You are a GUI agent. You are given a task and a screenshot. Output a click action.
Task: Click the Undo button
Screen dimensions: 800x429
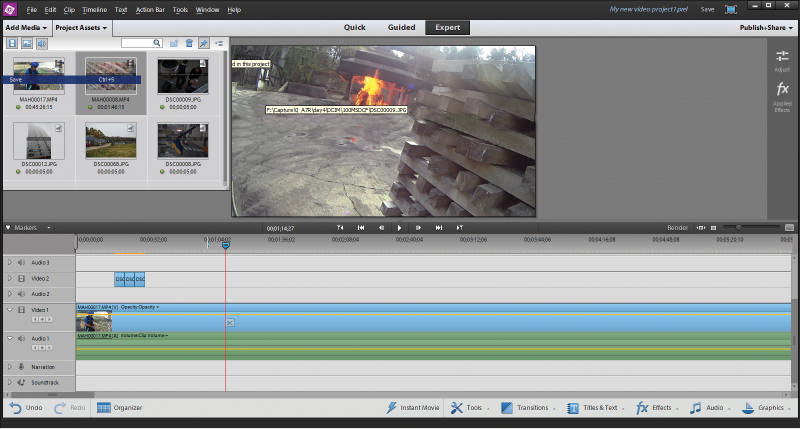[26, 408]
